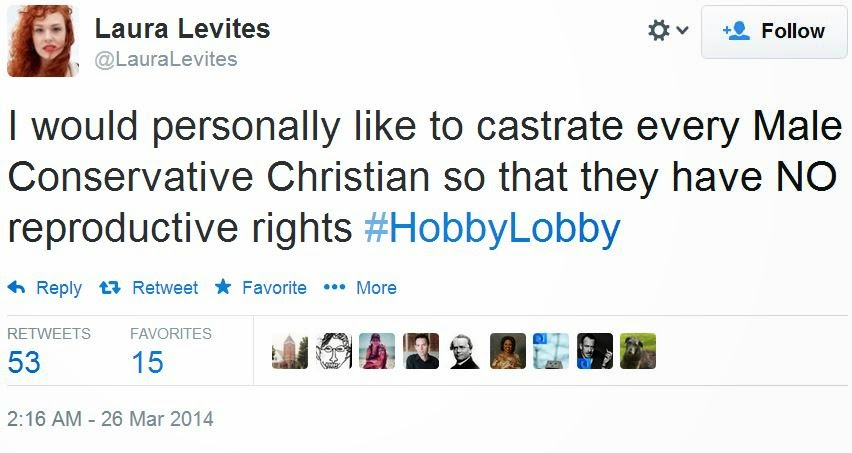Screen dimensions: 852x453
Task: Select the person in pink avatar
Action: pos(377,351)
